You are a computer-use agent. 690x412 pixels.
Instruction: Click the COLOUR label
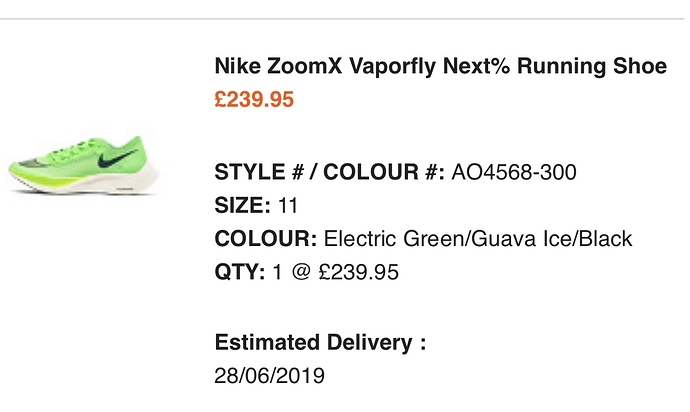click(x=266, y=239)
